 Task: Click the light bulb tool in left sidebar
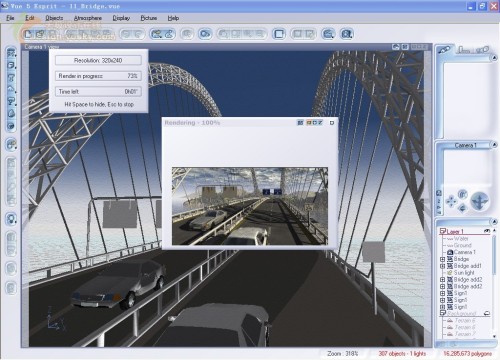(11, 219)
